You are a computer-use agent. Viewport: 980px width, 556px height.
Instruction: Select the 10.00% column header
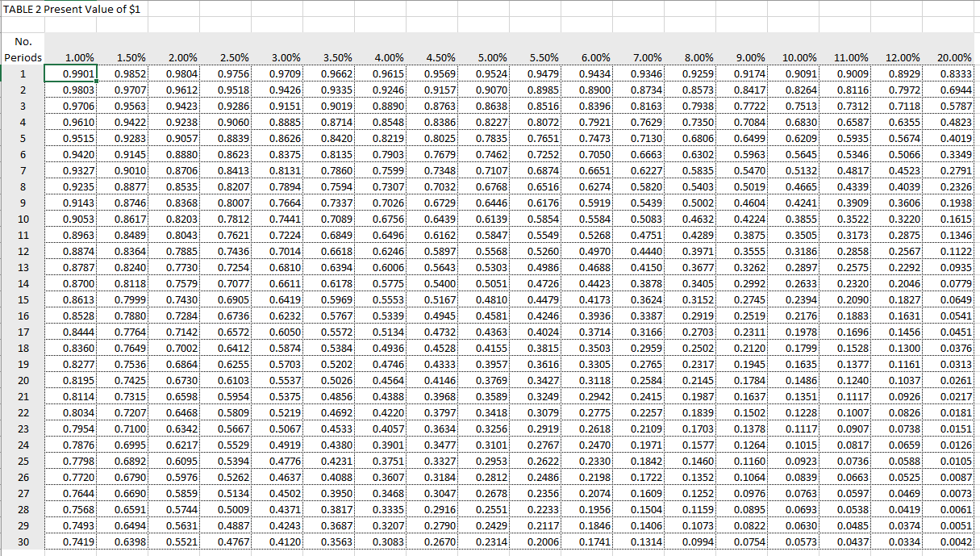coord(799,57)
